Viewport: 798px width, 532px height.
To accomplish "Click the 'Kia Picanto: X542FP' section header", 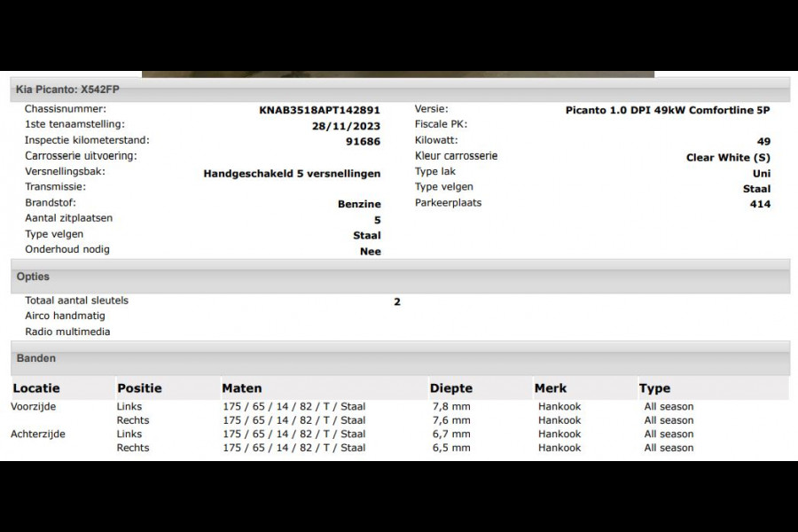I will (x=400, y=90).
